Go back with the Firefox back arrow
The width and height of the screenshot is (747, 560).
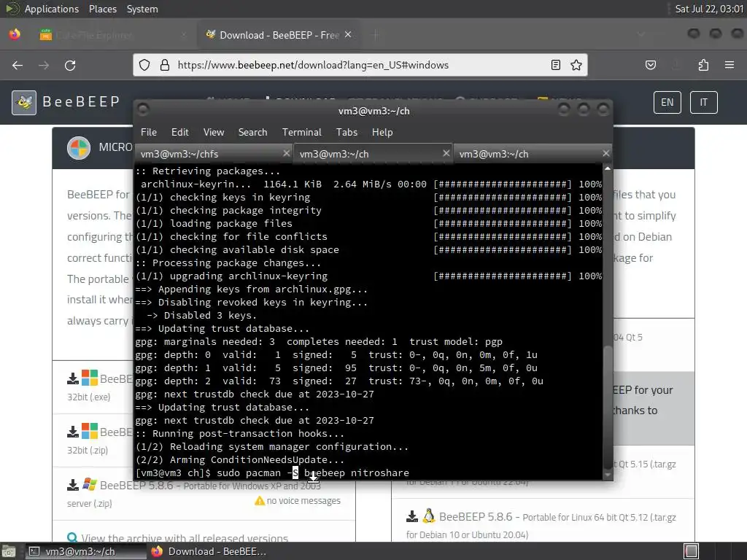(x=18, y=65)
